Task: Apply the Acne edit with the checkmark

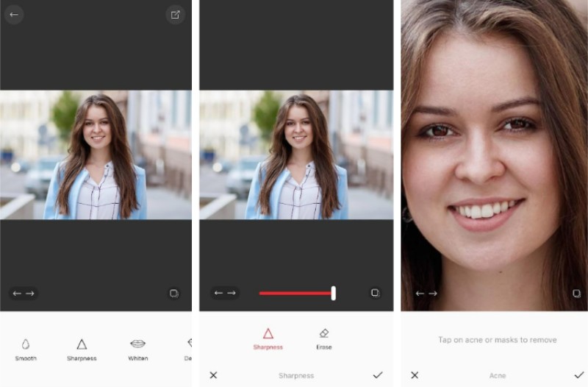Action: tap(578, 375)
